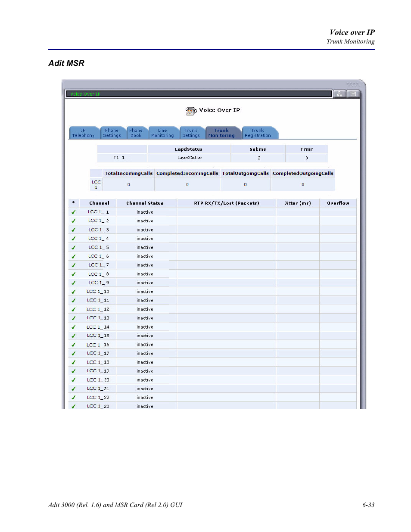
Task: Click the green check for LCC 1_ 6
Action: coord(73,256)
